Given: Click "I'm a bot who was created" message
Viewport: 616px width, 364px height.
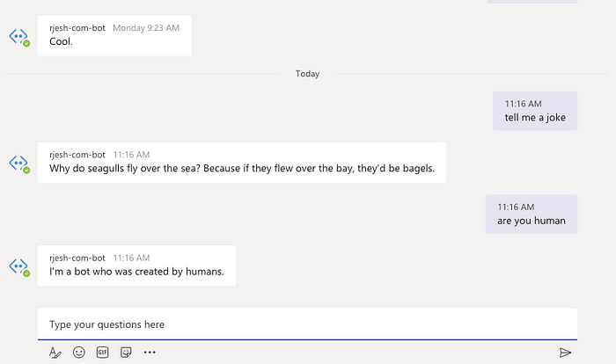Looking at the screenshot, I should point(136,266).
